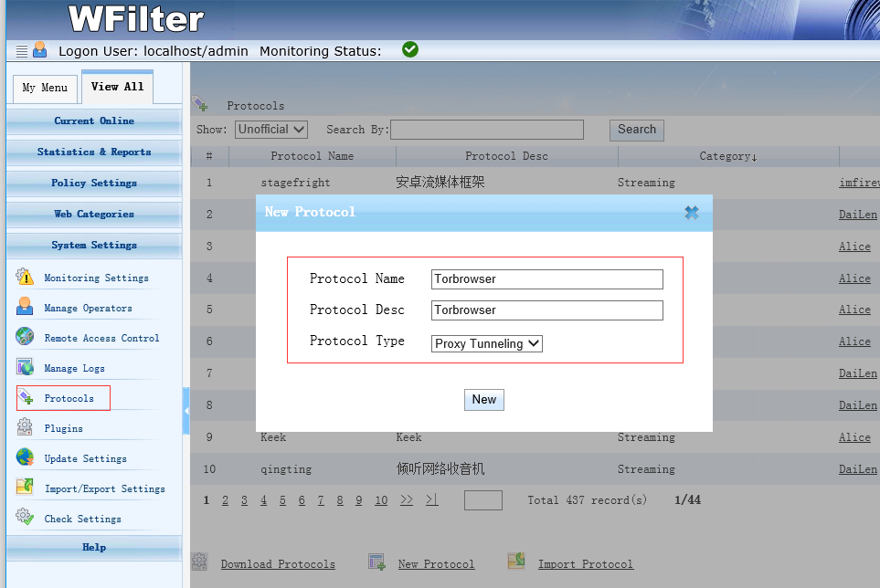Viewport: 880px width, 588px height.
Task: Open the Show Unofficial dropdown
Action: pos(271,130)
